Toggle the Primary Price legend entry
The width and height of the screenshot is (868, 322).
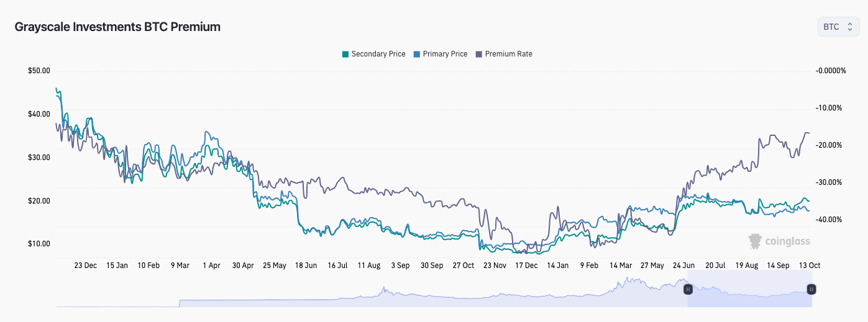point(440,54)
